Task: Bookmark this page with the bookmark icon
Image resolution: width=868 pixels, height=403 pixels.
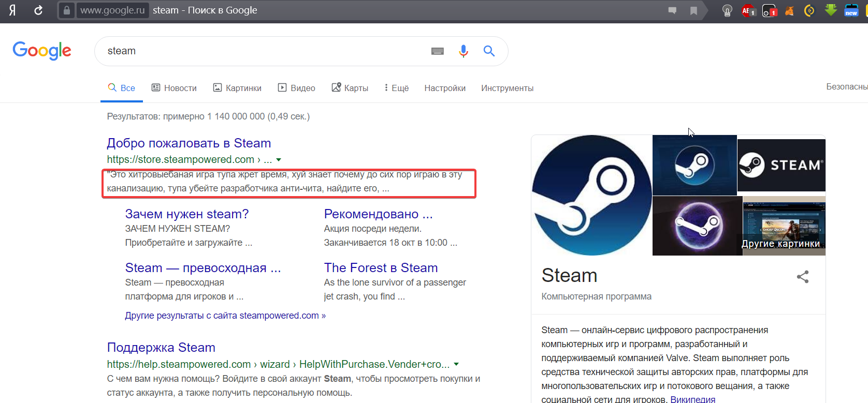Action: point(693,10)
